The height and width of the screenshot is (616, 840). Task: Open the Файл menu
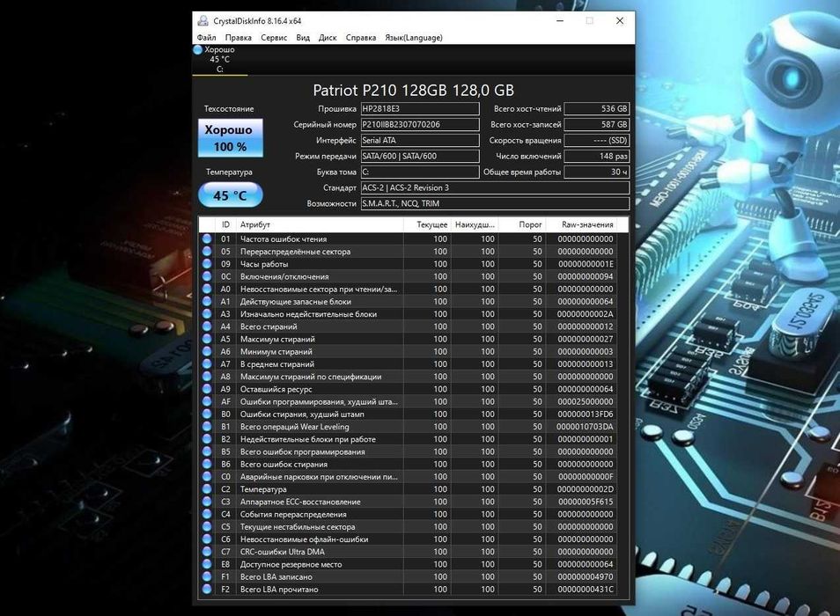pos(206,38)
